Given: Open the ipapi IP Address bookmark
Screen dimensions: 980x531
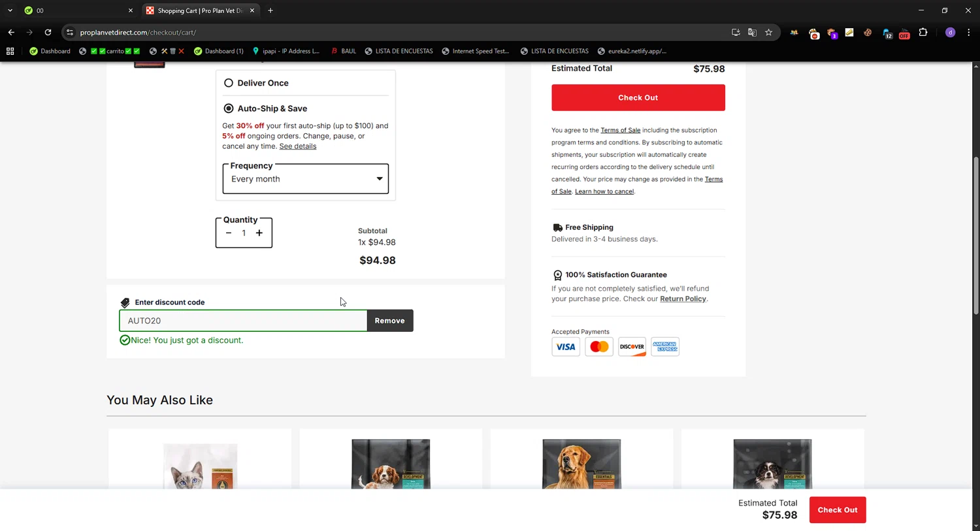Looking at the screenshot, I should pyautogui.click(x=286, y=51).
